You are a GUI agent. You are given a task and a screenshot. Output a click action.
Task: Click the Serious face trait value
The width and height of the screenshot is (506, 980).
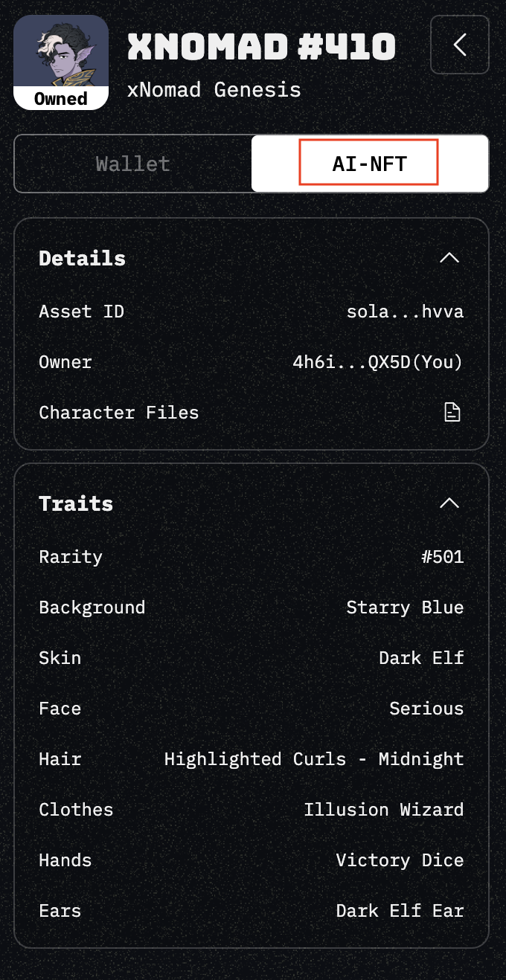pyautogui.click(x=426, y=709)
